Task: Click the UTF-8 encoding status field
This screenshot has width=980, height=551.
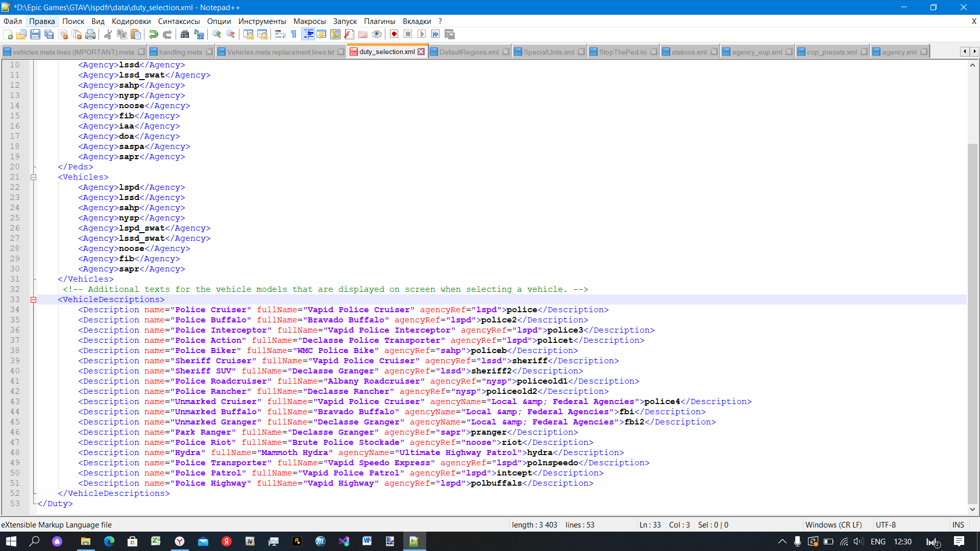Action: click(886, 524)
